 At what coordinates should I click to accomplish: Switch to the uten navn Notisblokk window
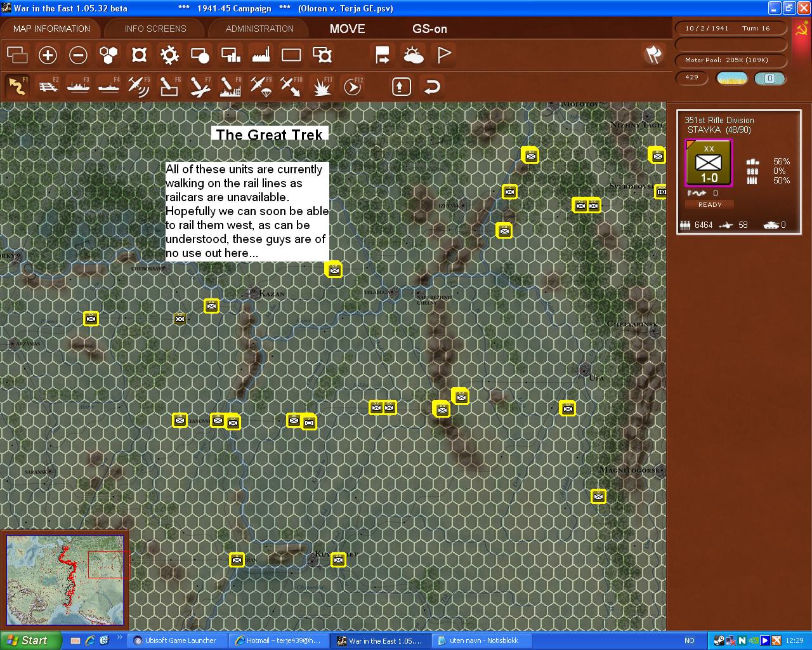(x=481, y=640)
